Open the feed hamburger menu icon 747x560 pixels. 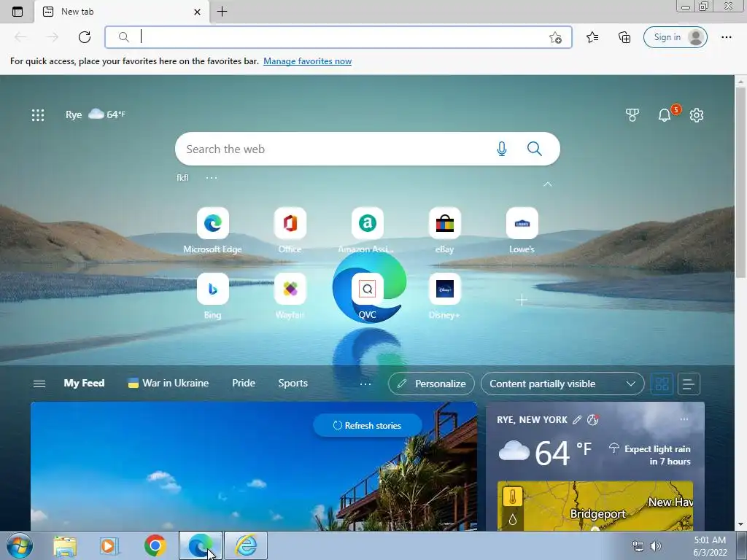coord(39,384)
